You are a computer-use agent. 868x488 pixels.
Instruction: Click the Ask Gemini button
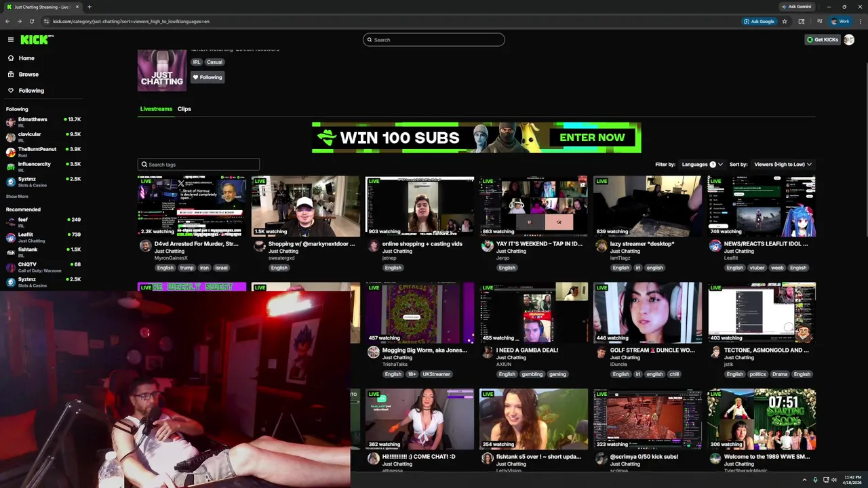(x=797, y=7)
